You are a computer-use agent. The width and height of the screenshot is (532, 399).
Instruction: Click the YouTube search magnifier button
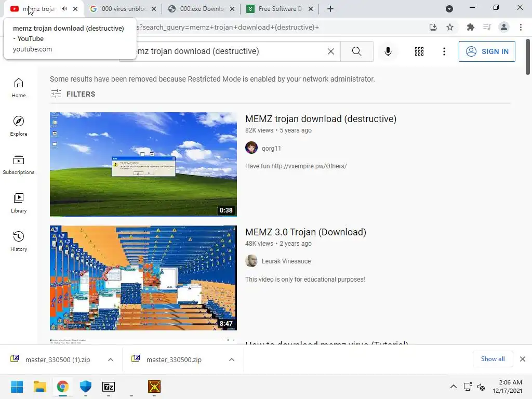coord(356,51)
